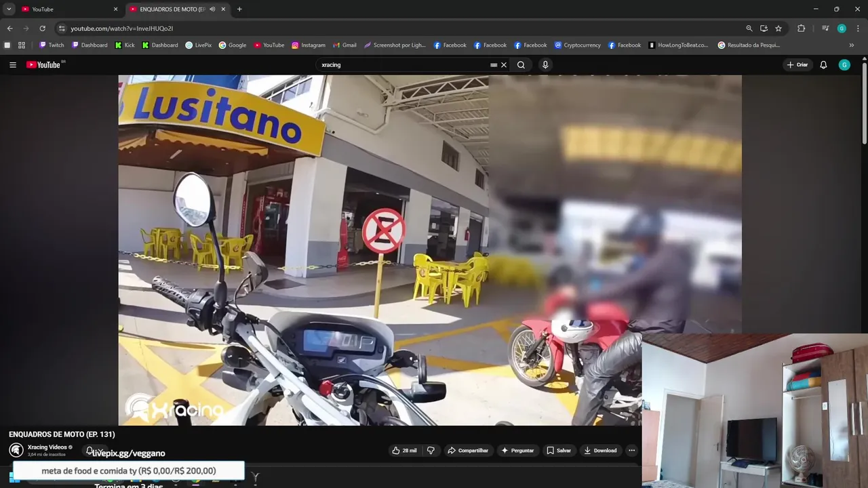
Task: Expand the hidden bookmarks chevron
Action: [x=852, y=45]
